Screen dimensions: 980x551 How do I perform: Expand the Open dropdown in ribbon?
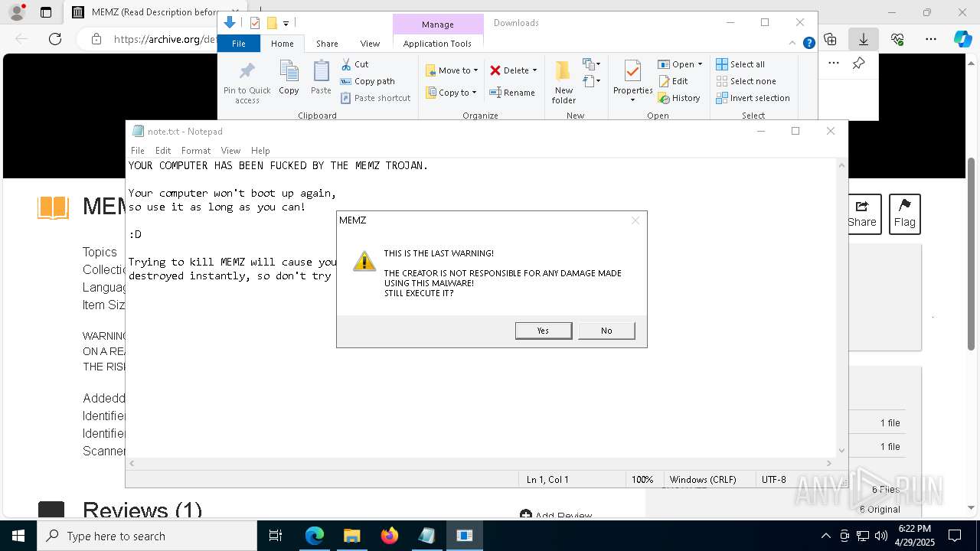[x=700, y=64]
